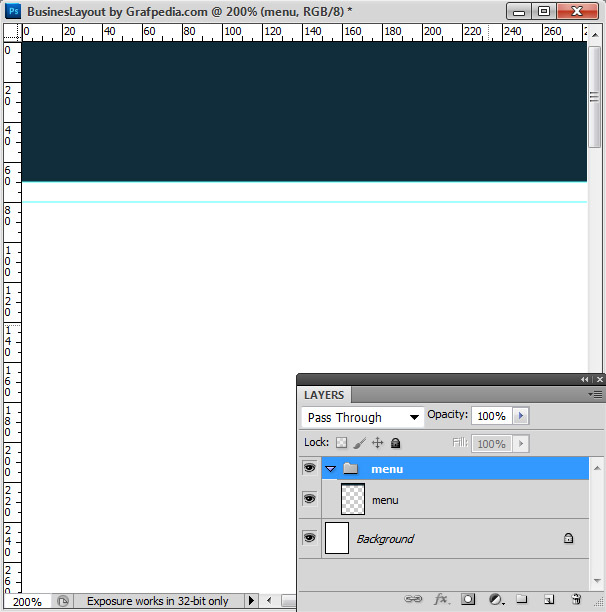Maximize the document window
The width and height of the screenshot is (606, 612).
coord(544,11)
